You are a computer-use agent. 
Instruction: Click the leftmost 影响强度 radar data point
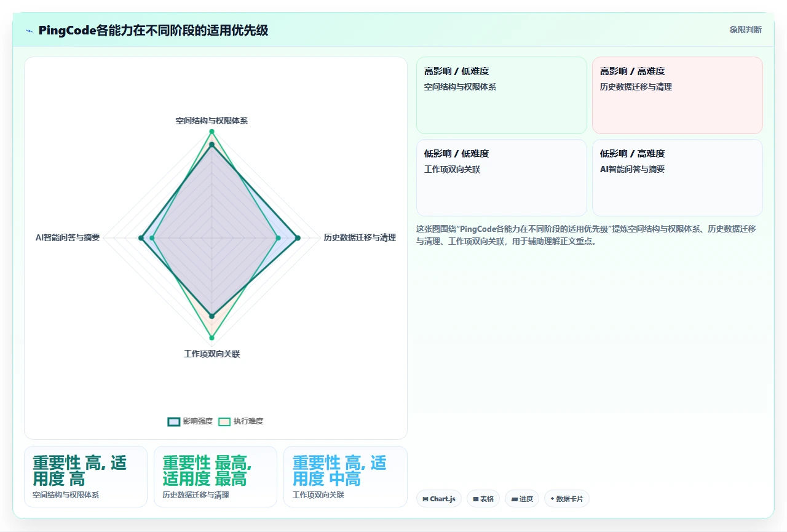(x=141, y=238)
